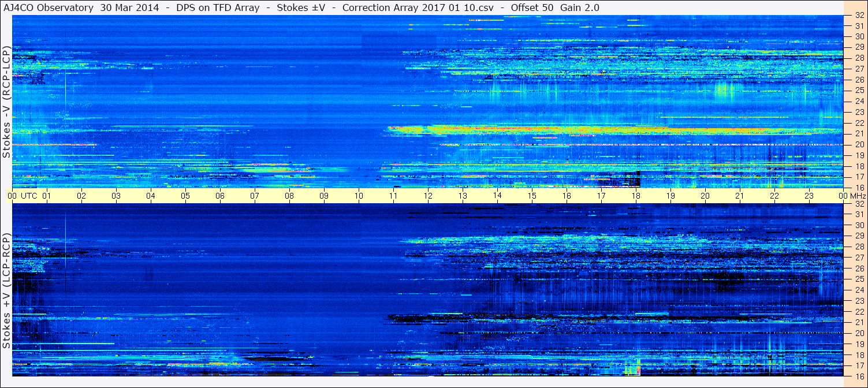Click the 18 hour marker on UTC axis
The image size is (868, 388).
pyautogui.click(x=636, y=196)
